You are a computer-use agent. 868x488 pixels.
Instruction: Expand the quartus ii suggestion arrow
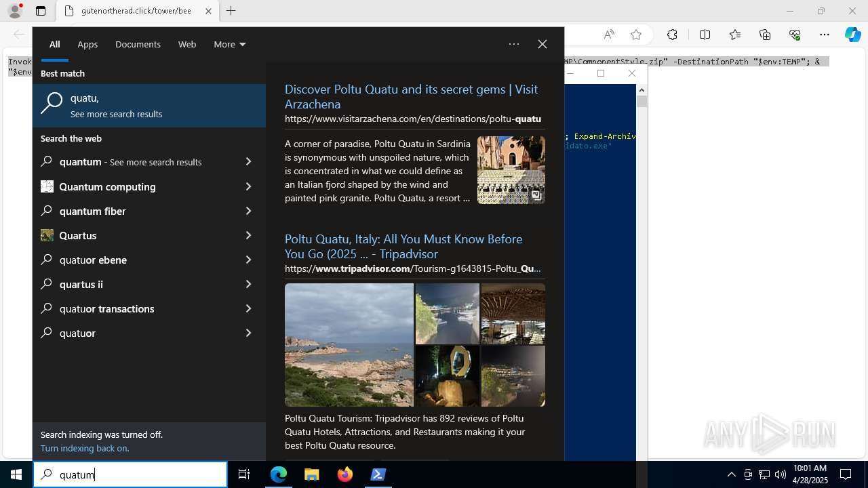click(248, 284)
